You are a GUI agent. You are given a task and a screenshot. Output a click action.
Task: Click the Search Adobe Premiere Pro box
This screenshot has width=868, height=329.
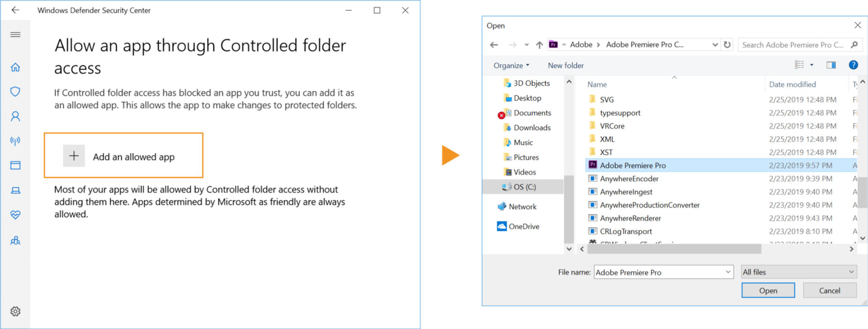click(x=793, y=45)
